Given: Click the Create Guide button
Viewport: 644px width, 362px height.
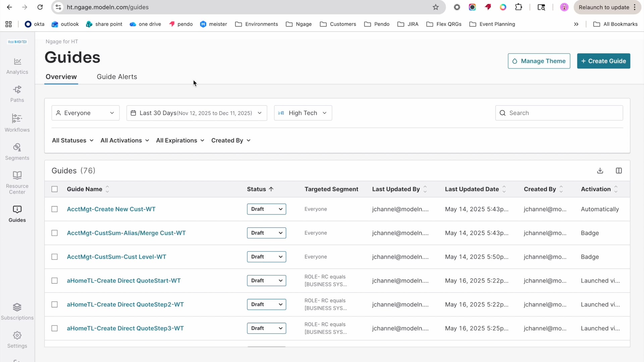Looking at the screenshot, I should click(603, 61).
